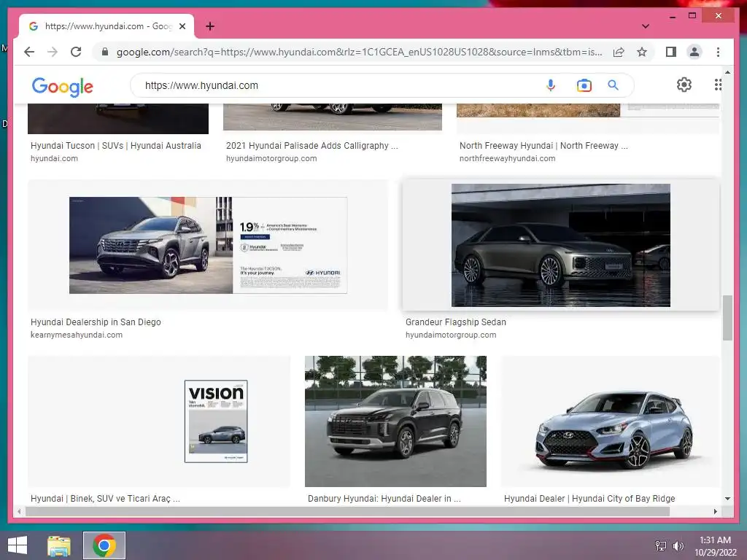Open Grandeur Flagship Sedan title link

point(455,322)
